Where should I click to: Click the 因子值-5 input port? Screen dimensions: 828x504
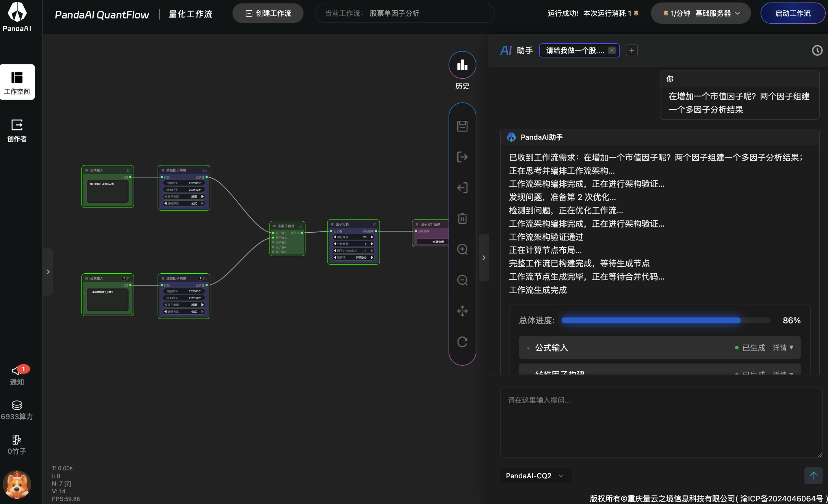273,252
